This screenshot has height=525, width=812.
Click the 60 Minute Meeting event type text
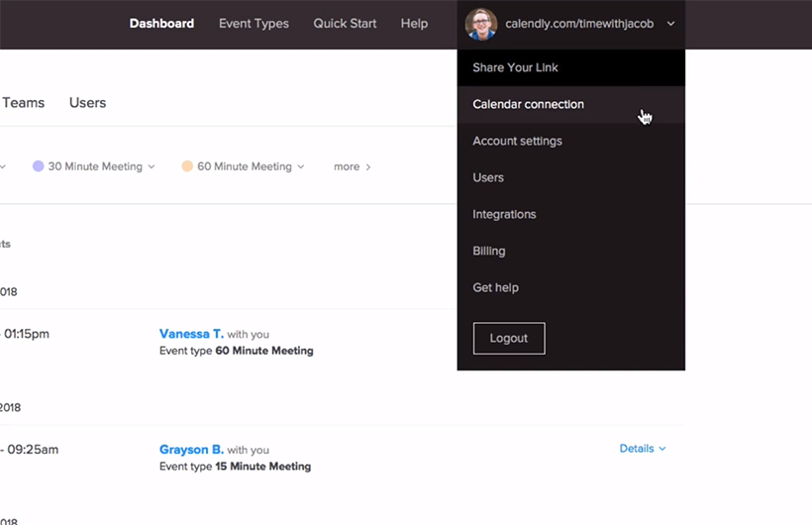(x=264, y=351)
